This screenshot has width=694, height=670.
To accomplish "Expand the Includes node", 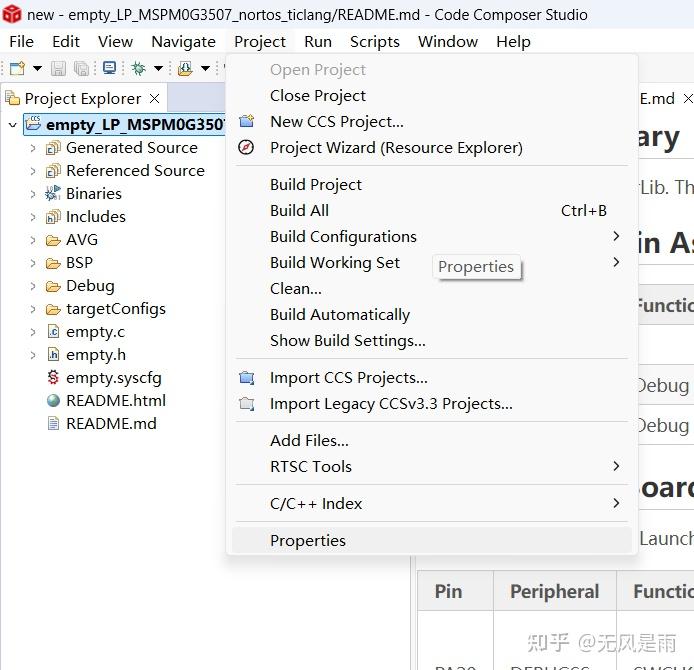I will (x=33, y=217).
